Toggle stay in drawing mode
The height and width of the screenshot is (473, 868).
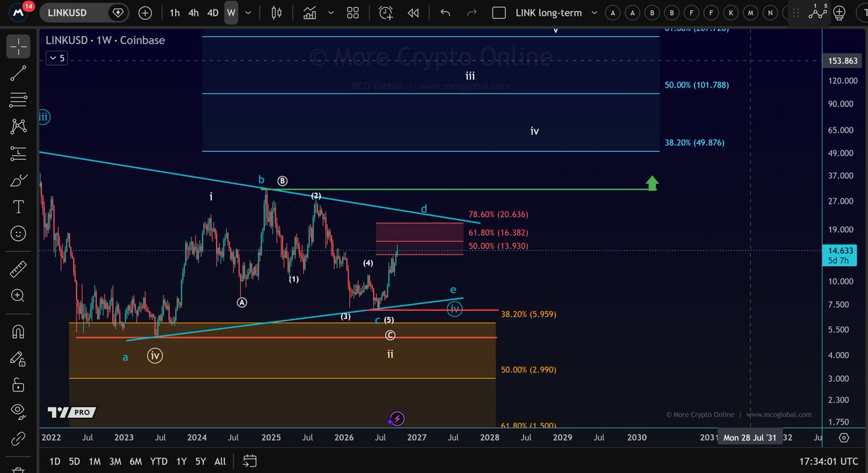pos(18,358)
